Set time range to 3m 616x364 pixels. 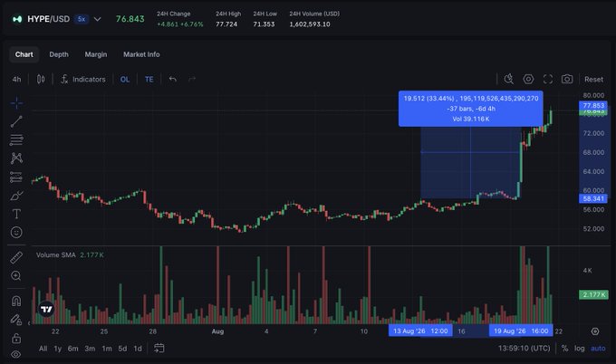pos(90,349)
